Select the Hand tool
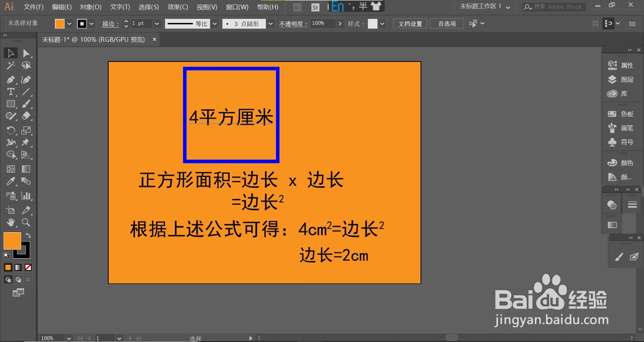This screenshot has width=644, height=342. coord(11,222)
